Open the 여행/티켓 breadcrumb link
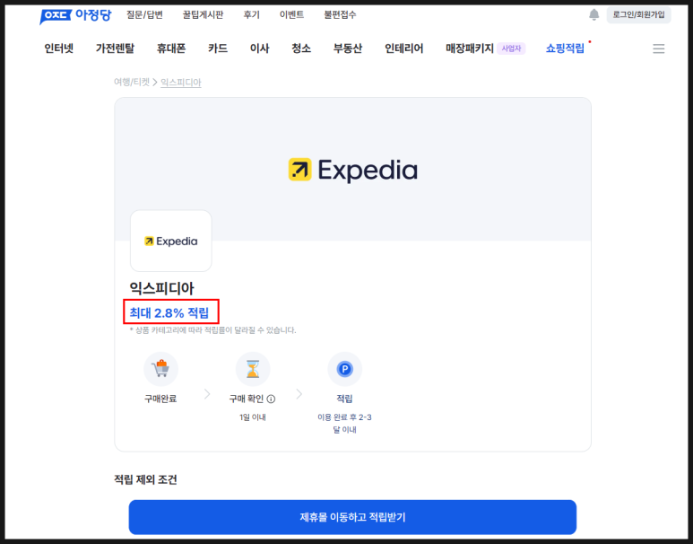This screenshot has height=544, width=693. click(132, 82)
